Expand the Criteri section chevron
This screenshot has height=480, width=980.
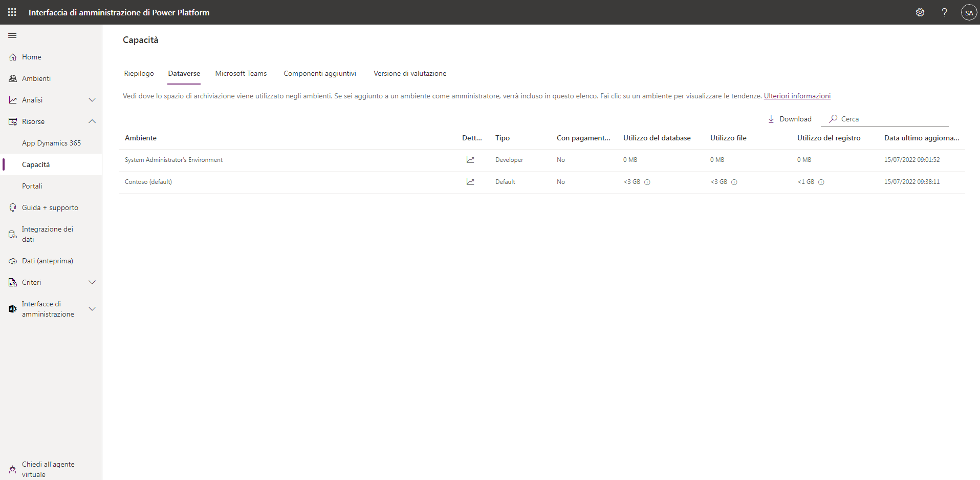pos(92,282)
